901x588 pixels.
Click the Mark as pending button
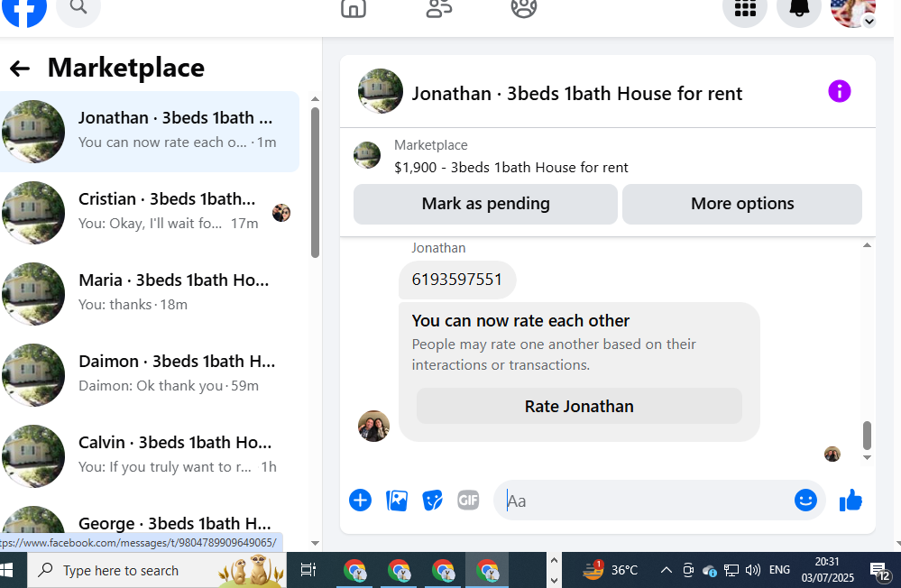[x=485, y=204]
